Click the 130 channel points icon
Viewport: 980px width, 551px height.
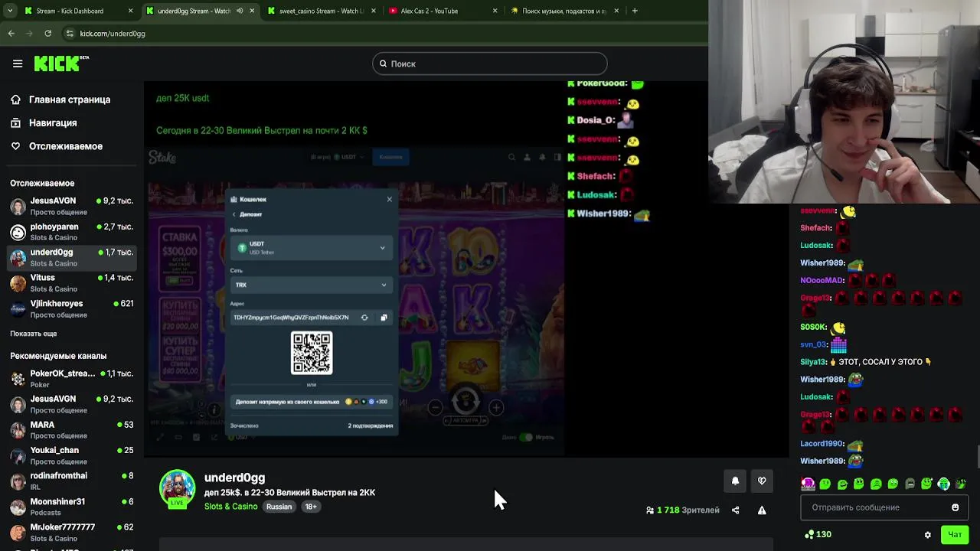[809, 534]
